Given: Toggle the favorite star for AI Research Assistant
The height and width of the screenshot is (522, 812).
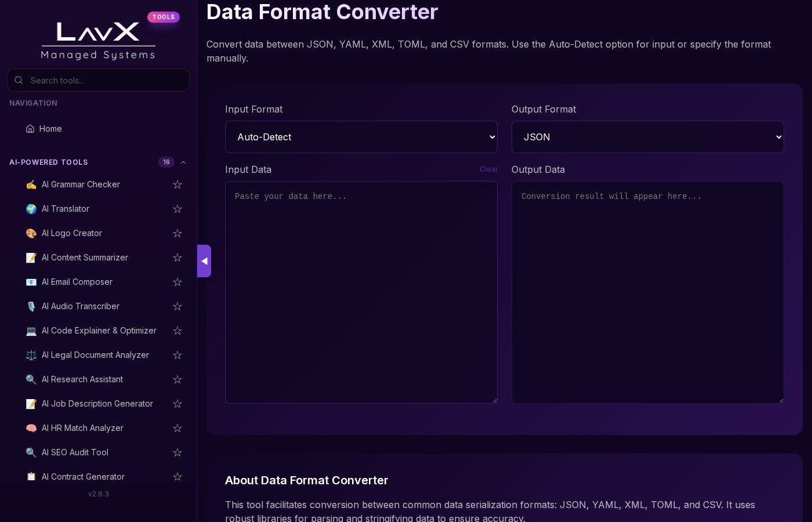Looking at the screenshot, I should point(177,379).
